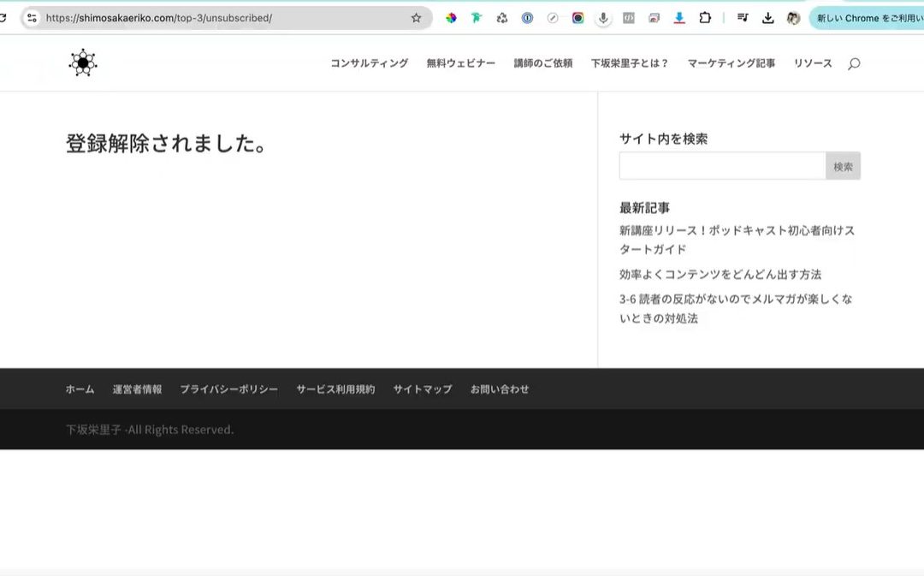The image size is (924, 576).
Task: Bookmark the page with the star icon
Action: coord(416,17)
